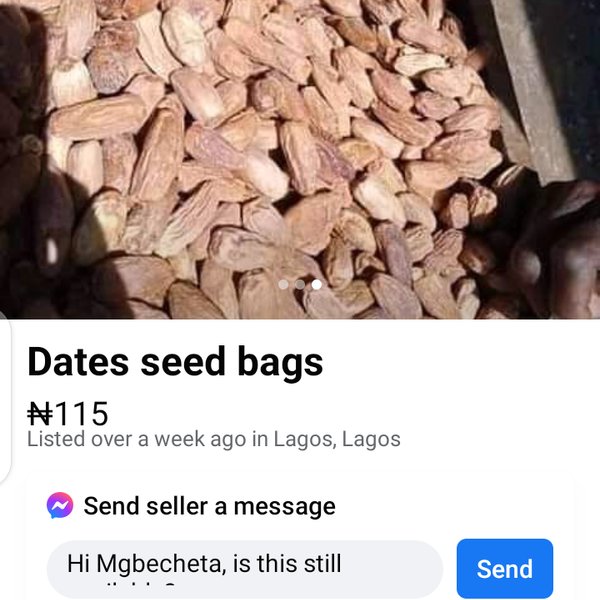Screen dimensions: 600x600
Task: Select the middle carousel dot indicator
Action: [300, 285]
